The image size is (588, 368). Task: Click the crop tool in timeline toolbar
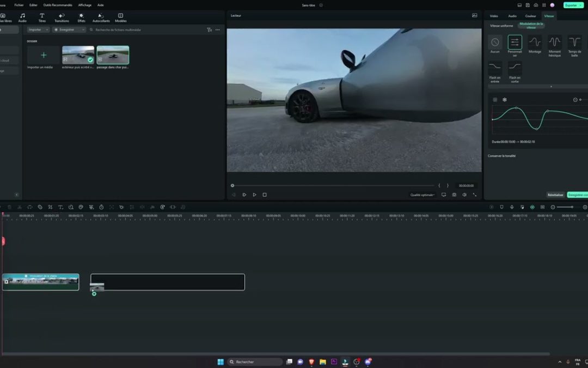point(50,207)
